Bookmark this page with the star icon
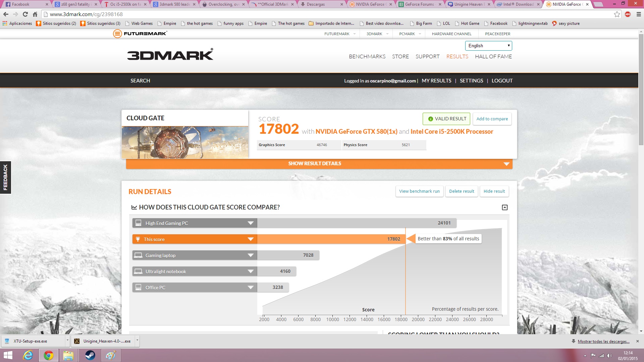The width and height of the screenshot is (644, 362). (x=617, y=14)
